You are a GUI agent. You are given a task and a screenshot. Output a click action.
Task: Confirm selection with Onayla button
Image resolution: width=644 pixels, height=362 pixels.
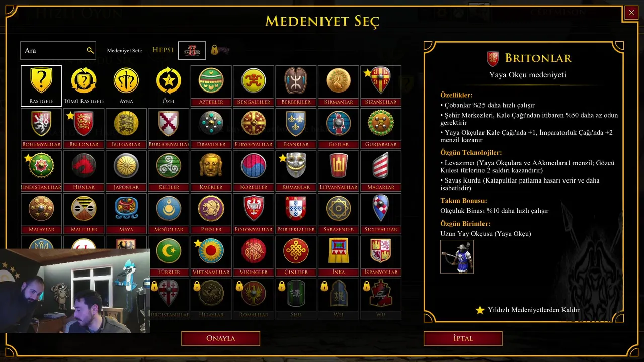coord(220,338)
